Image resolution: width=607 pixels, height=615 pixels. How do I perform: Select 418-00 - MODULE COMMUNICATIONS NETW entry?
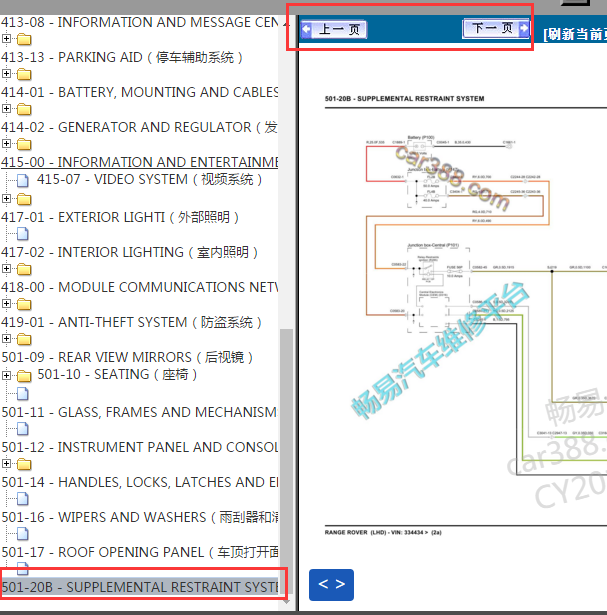(x=140, y=287)
